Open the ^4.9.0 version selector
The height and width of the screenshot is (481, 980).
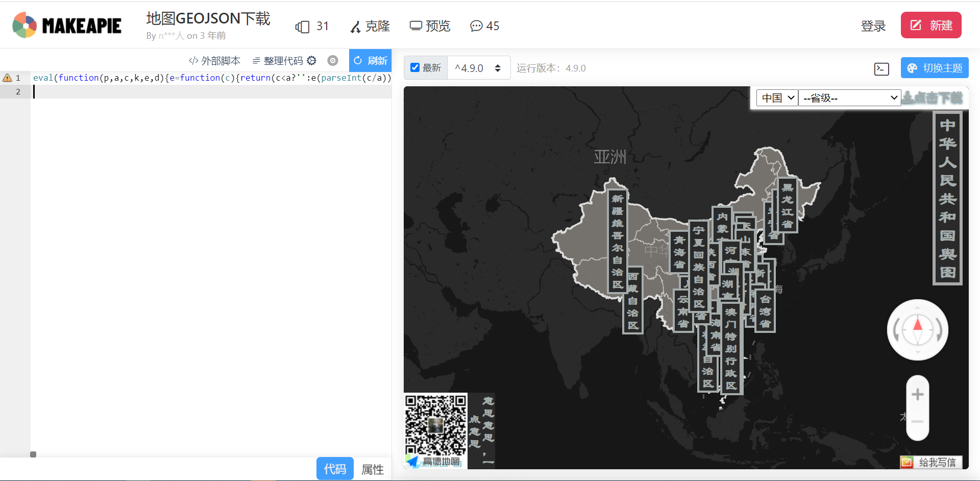pos(478,67)
